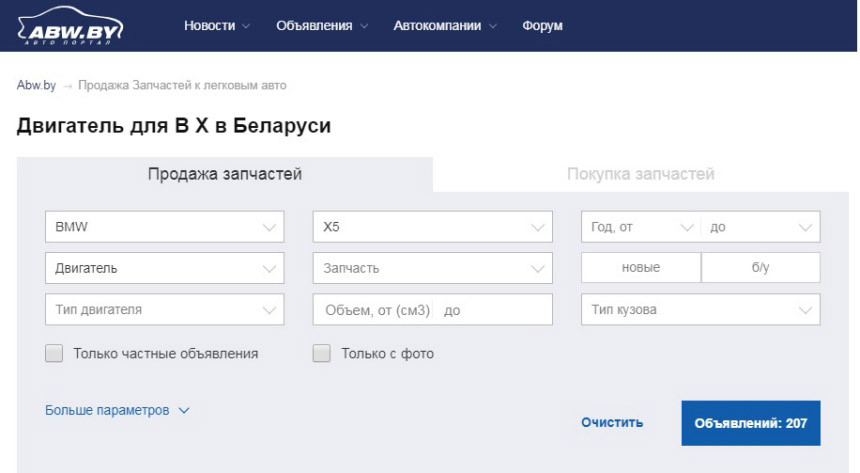
Task: Open the Автокомпании menu
Action: [x=437, y=26]
